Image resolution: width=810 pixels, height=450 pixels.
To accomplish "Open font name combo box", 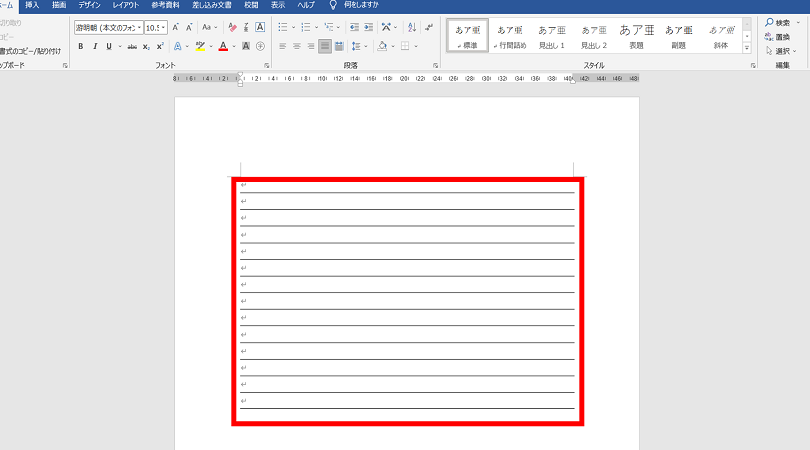I will [108, 27].
